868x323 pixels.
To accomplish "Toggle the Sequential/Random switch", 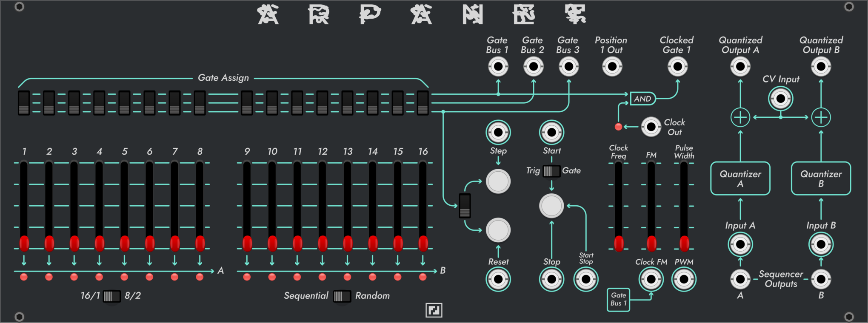I will (x=342, y=296).
